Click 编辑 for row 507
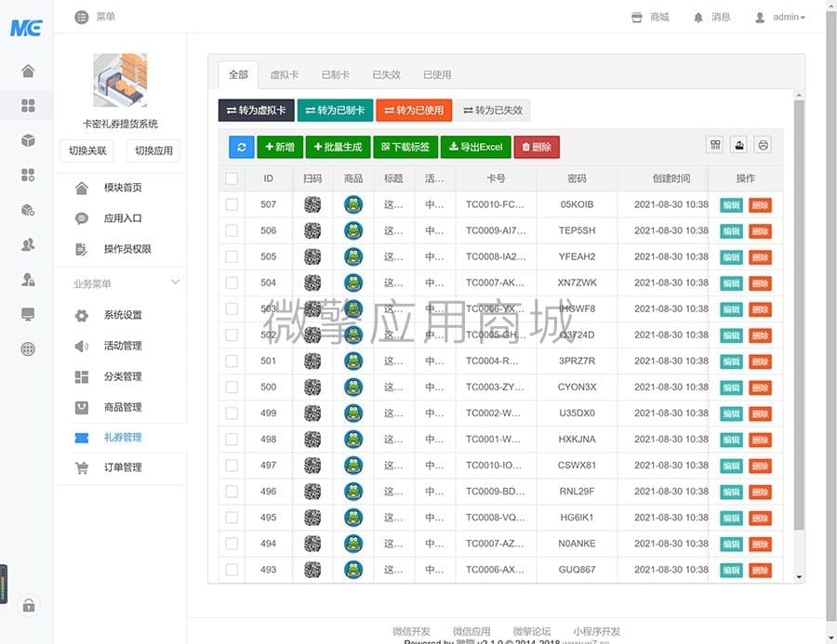837x644 pixels. [x=731, y=204]
